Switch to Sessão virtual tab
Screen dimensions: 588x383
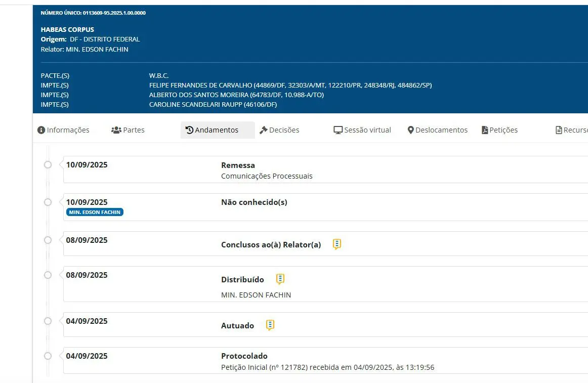click(x=362, y=130)
